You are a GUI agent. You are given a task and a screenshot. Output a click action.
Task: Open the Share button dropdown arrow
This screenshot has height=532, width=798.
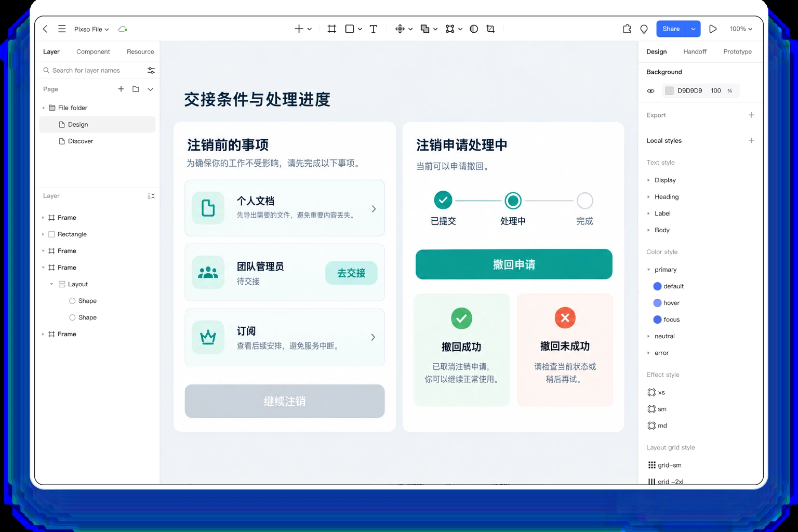(693, 29)
